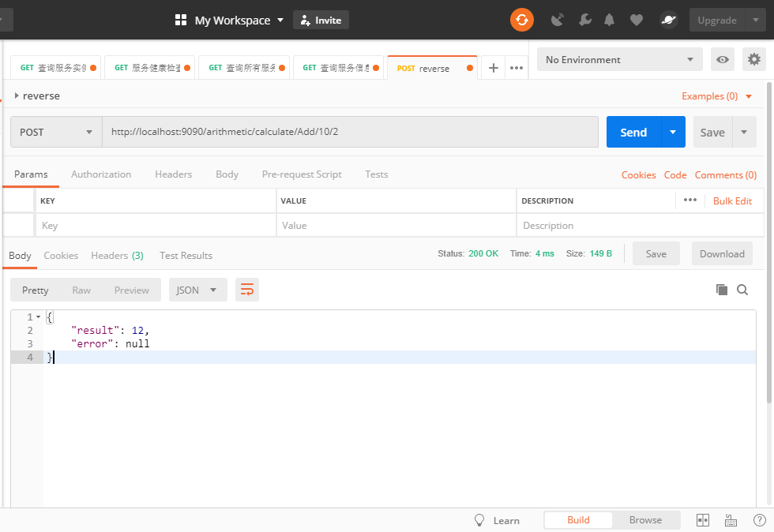
Task: Click the heart icon in header
Action: tap(637, 21)
